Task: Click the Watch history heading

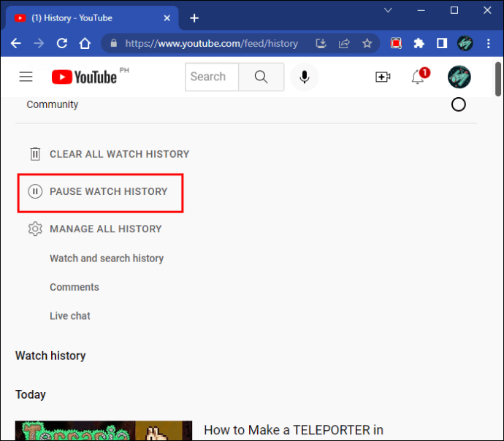Action: click(50, 356)
